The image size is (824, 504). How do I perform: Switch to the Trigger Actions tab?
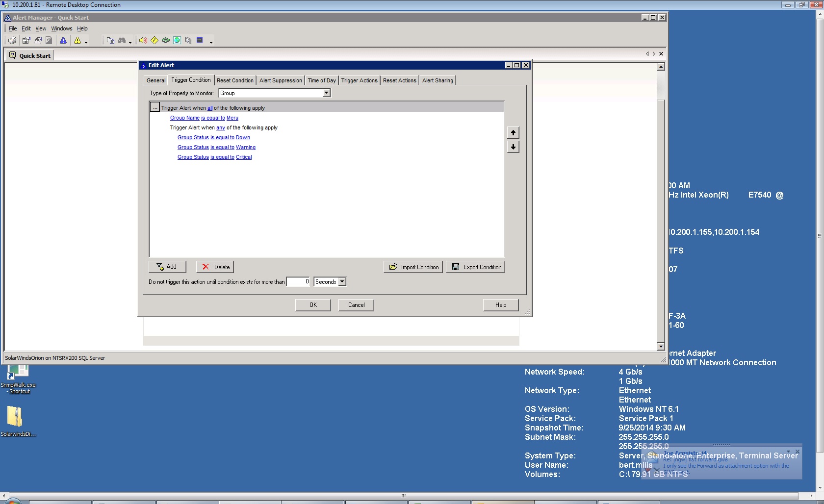coord(360,80)
